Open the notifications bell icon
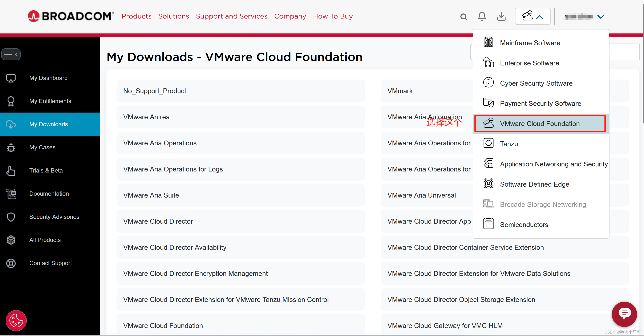 pyautogui.click(x=482, y=16)
